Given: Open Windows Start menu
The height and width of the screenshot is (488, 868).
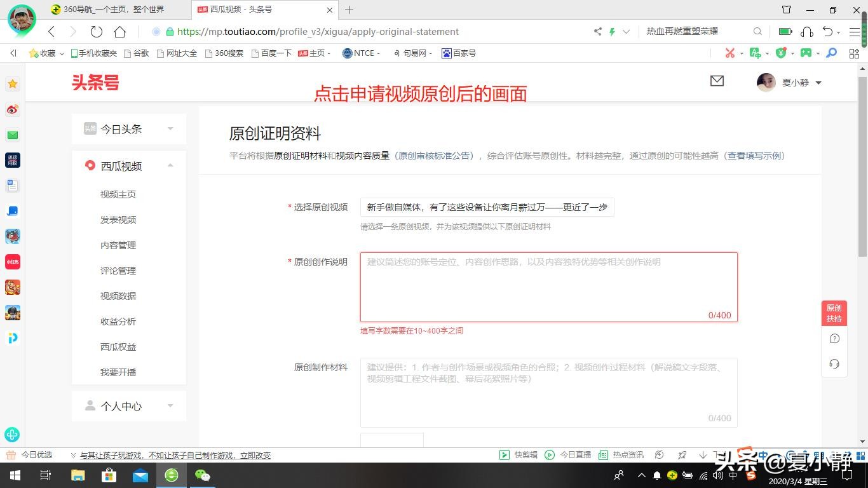Looking at the screenshot, I should coord(15,475).
